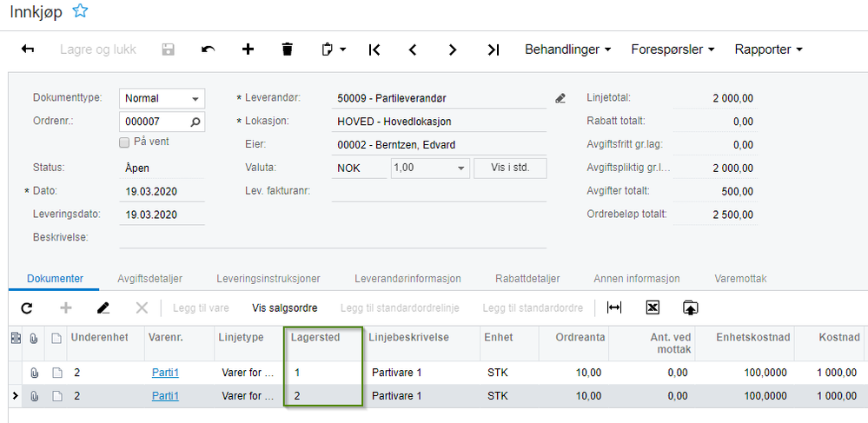Click the save disk icon
This screenshot has width=868, height=423.
[x=168, y=50]
